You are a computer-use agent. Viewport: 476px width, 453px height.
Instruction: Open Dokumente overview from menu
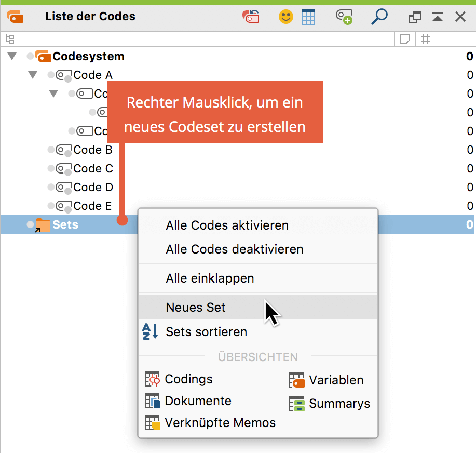point(198,401)
